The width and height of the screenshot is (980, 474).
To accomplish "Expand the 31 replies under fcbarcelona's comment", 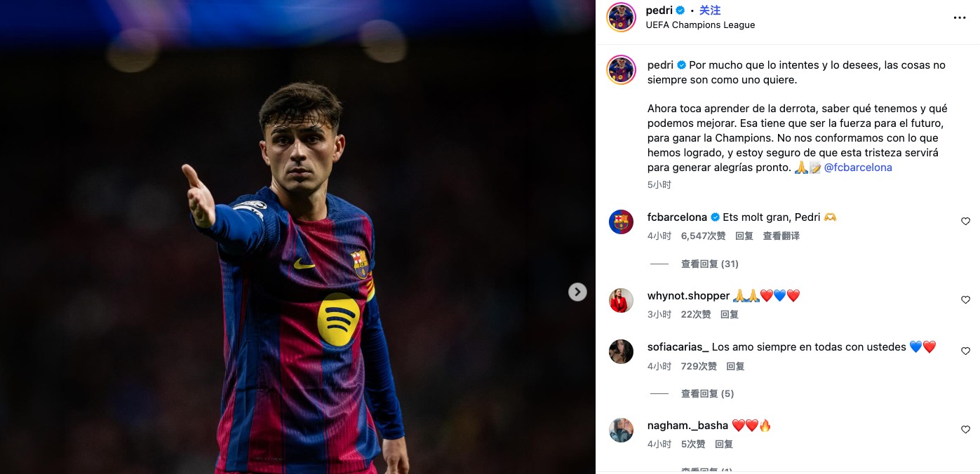I will click(709, 264).
